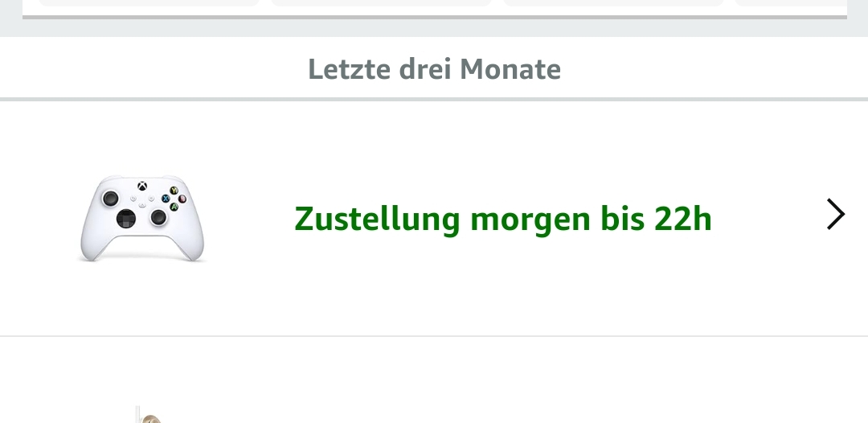The width and height of the screenshot is (868, 423).
Task: Click the controller's right thumbstick in the image
Action: (158, 217)
